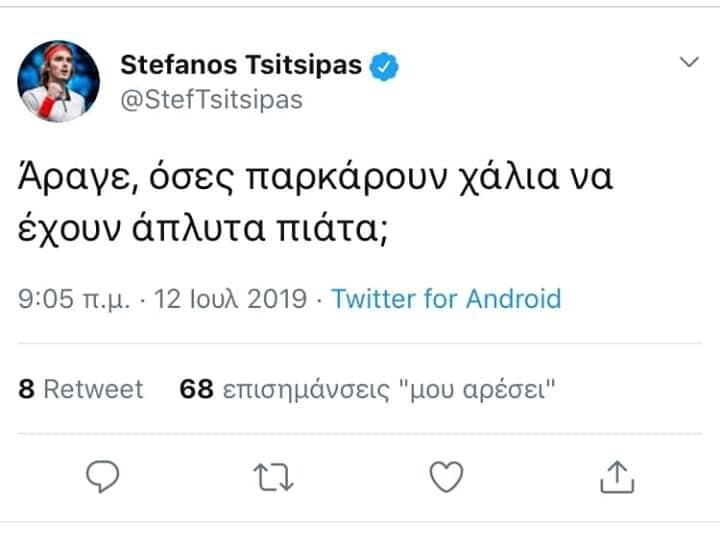This screenshot has height=543, width=720.
Task: Click the like count number 68
Action: click(x=196, y=389)
